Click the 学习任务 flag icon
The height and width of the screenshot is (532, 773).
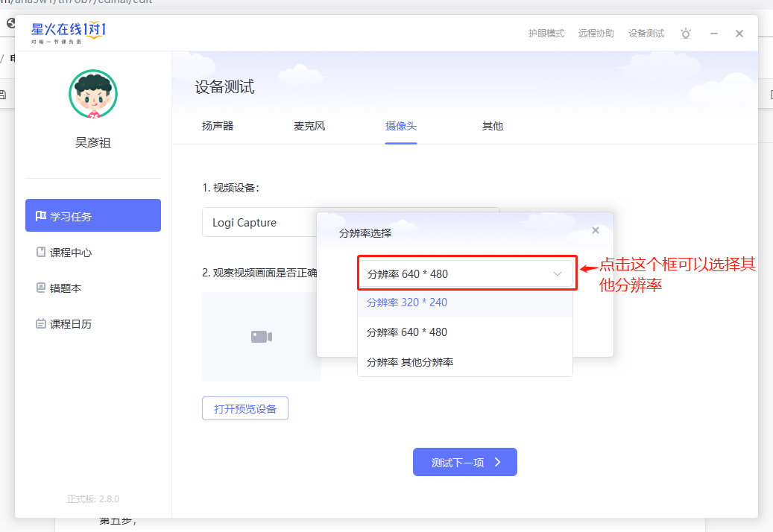[x=41, y=216]
